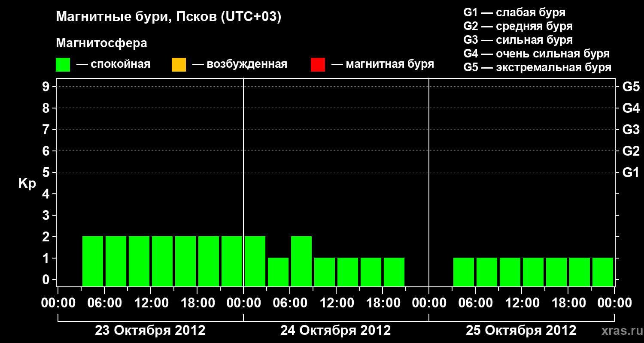Click the 'G1 — слабая буря' legend line
Image resolution: width=644 pixels, height=343 pixels.
[514, 12]
